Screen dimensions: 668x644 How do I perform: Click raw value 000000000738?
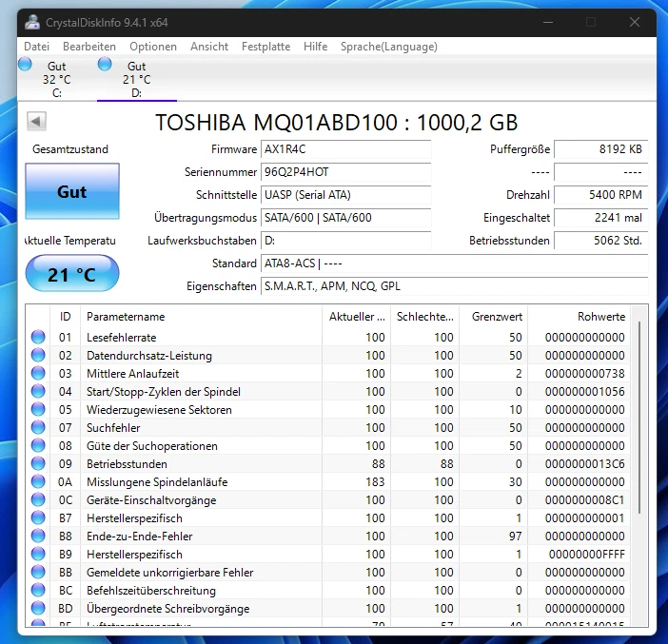(x=584, y=374)
